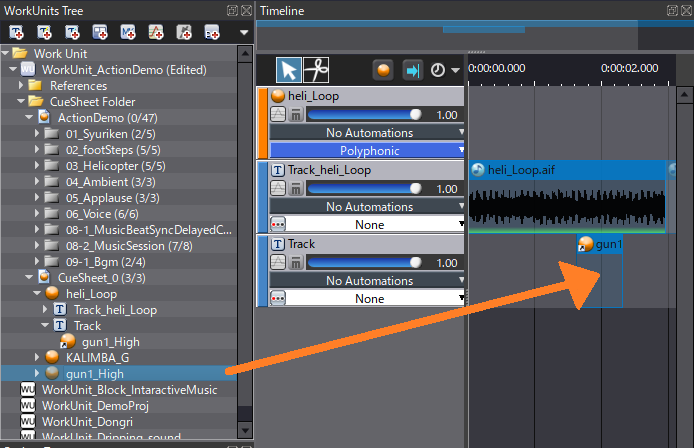This screenshot has width=694, height=448.
Task: Toggle the graph icon on the heli_Loop track
Action: click(278, 115)
